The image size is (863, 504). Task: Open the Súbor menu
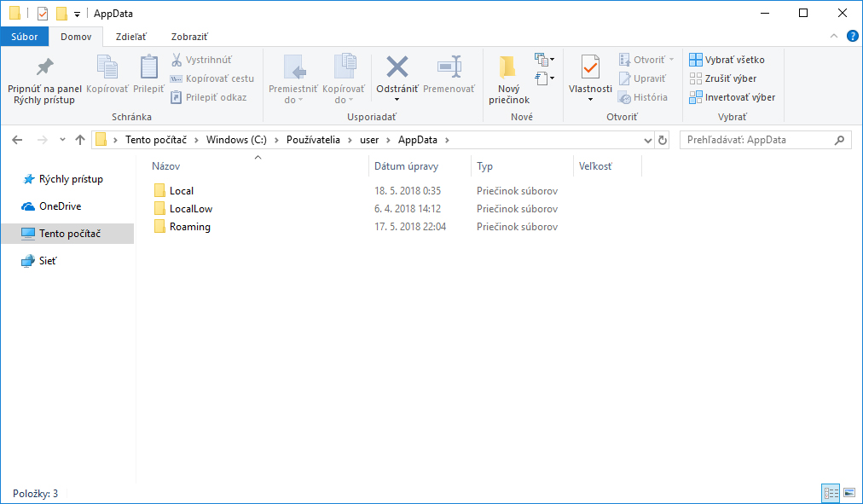[x=25, y=37]
